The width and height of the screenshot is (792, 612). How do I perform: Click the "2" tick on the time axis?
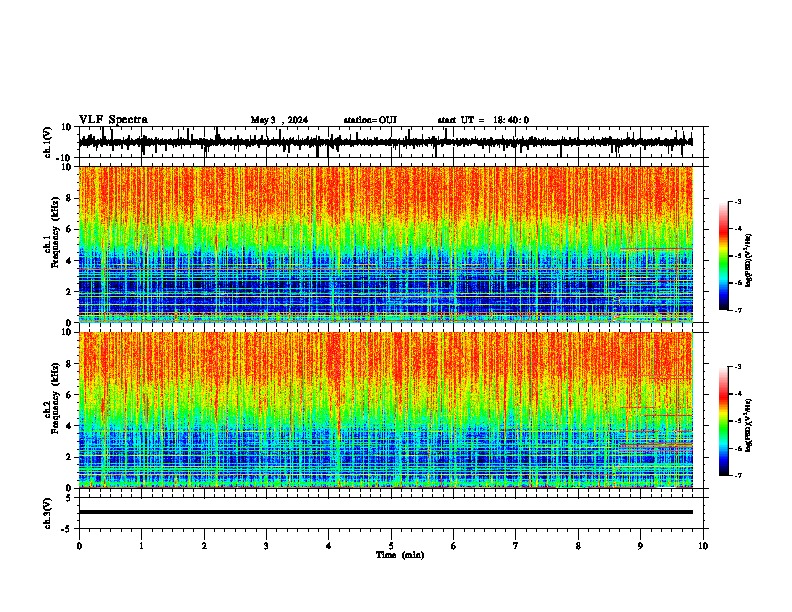(204, 546)
